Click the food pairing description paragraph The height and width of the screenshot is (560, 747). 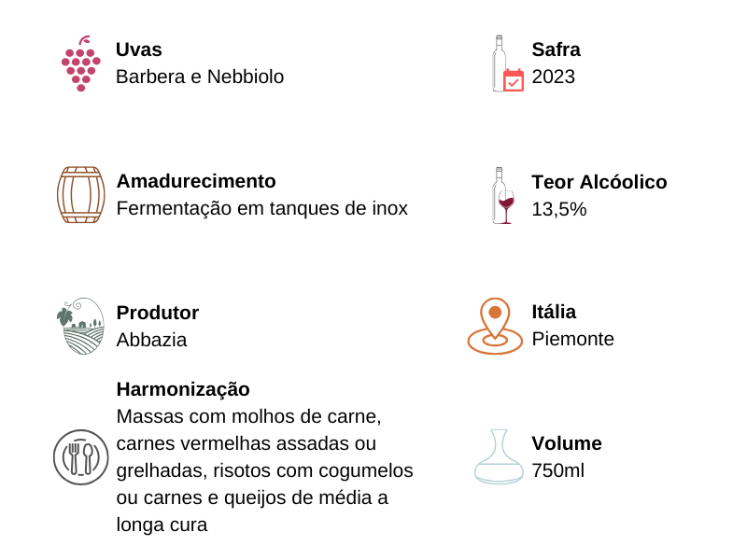tap(264, 469)
